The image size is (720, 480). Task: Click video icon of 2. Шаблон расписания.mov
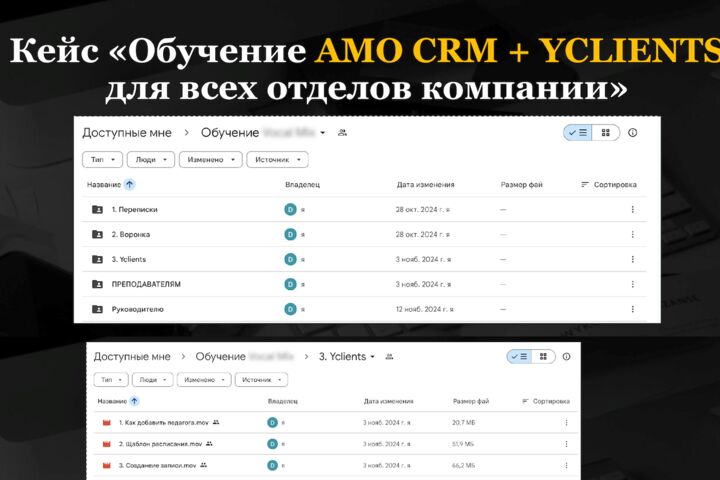(107, 444)
